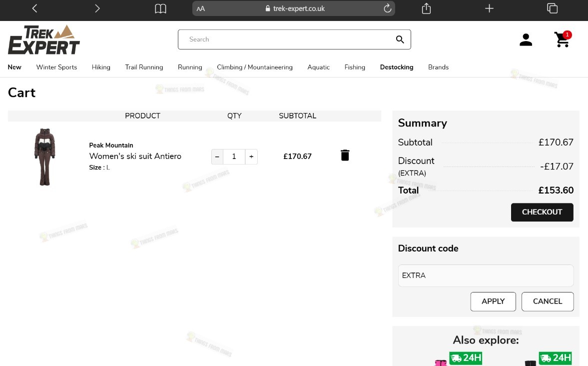Viewport: 588px width, 366px height.
Task: Click the ski suit product thumbnail
Action: pos(44,156)
